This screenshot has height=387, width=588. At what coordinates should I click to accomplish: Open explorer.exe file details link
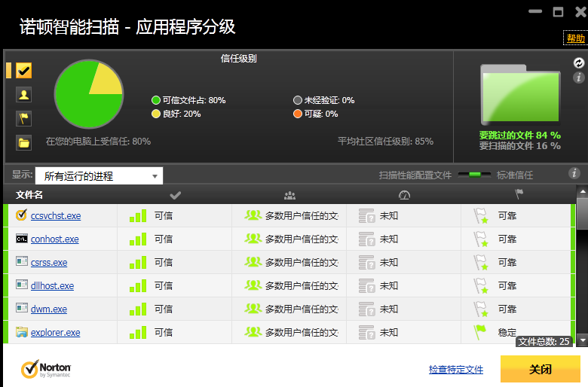pyautogui.click(x=55, y=332)
